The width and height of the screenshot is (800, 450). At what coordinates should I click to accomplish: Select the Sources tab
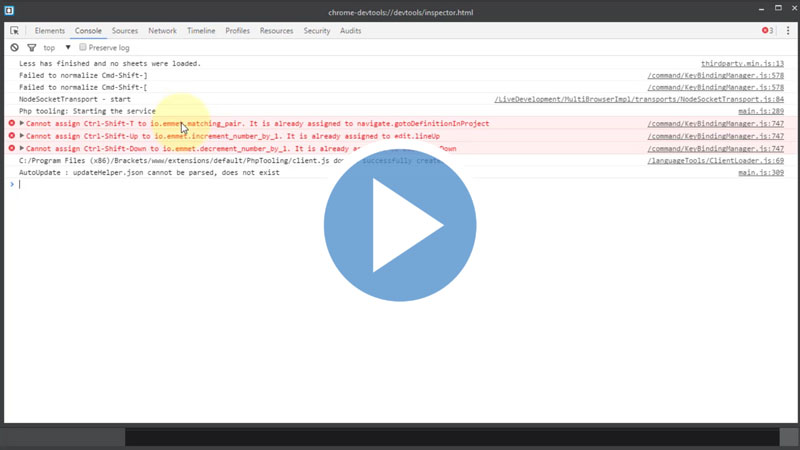125,31
